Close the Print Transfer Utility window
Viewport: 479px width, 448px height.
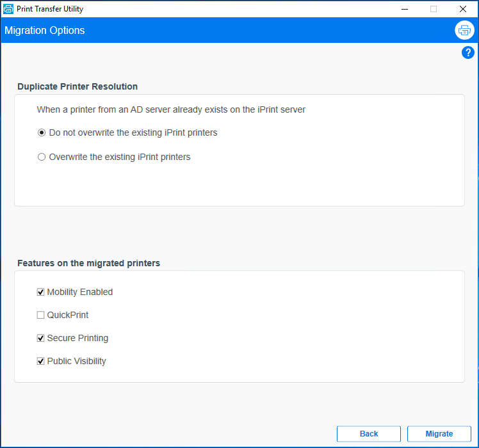click(463, 9)
